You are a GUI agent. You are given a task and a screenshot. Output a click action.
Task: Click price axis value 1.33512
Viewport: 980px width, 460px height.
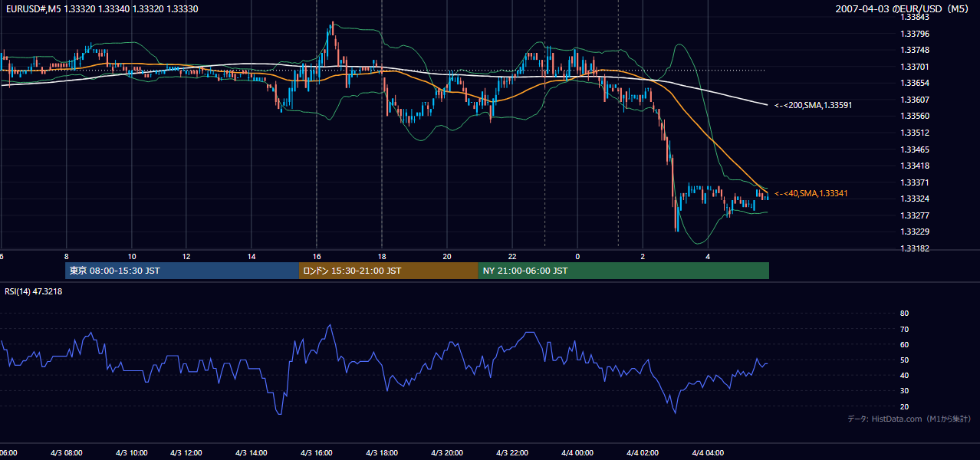pyautogui.click(x=914, y=133)
